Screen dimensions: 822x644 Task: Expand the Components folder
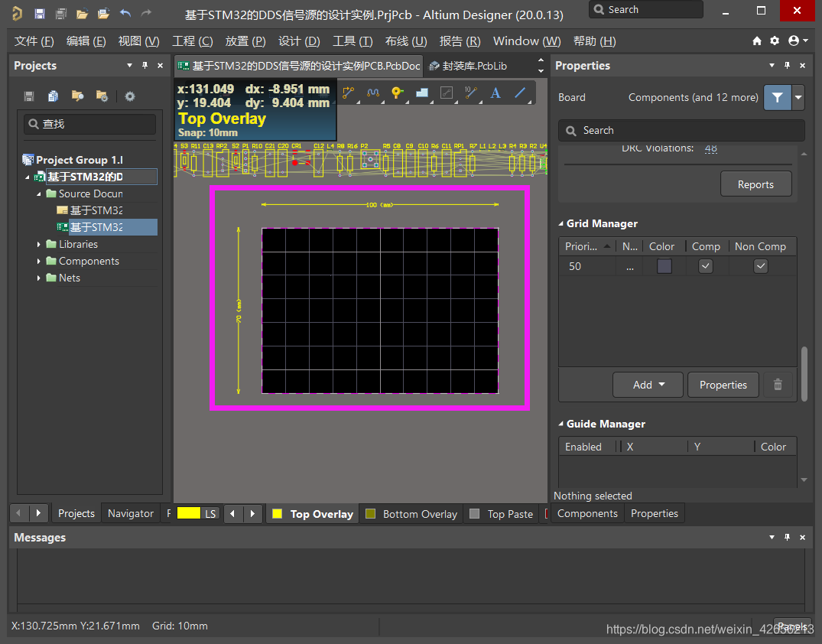(39, 261)
